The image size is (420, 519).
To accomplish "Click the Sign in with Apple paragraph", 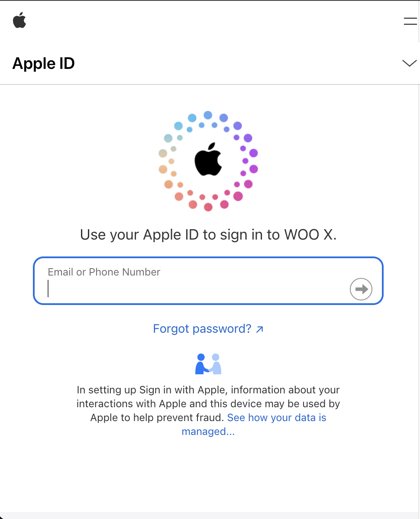I will (208, 410).
